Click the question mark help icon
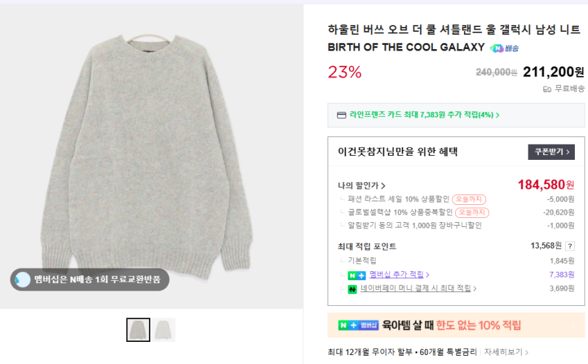Image resolution: width=588 pixels, height=364 pixels. click(569, 246)
